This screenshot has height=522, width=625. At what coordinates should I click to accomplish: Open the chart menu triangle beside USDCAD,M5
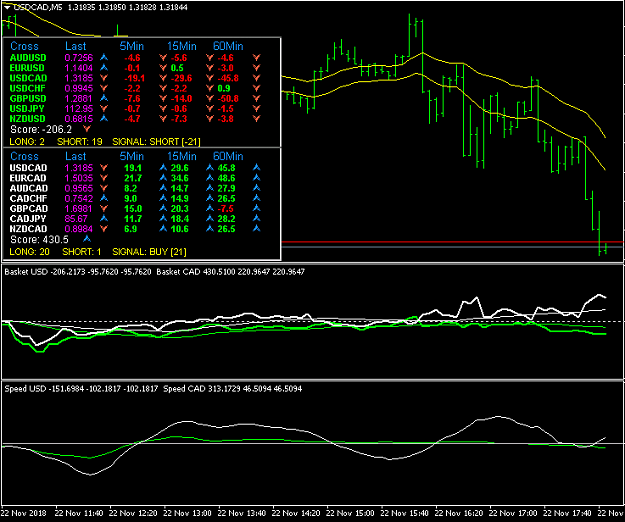(x=7, y=7)
